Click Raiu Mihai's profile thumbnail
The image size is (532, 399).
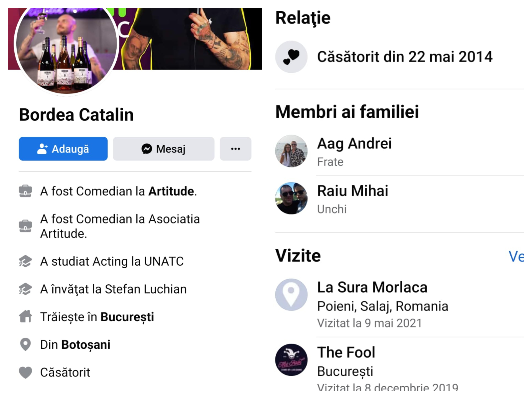(291, 198)
